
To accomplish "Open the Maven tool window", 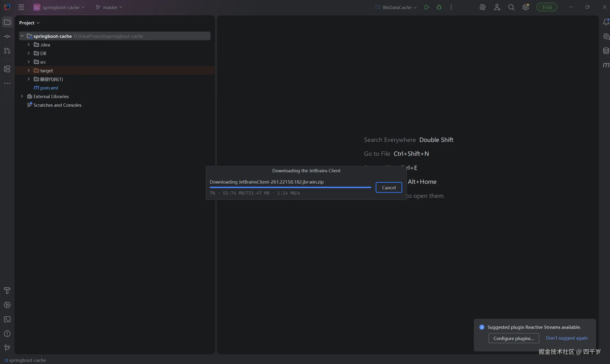I will tap(606, 65).
